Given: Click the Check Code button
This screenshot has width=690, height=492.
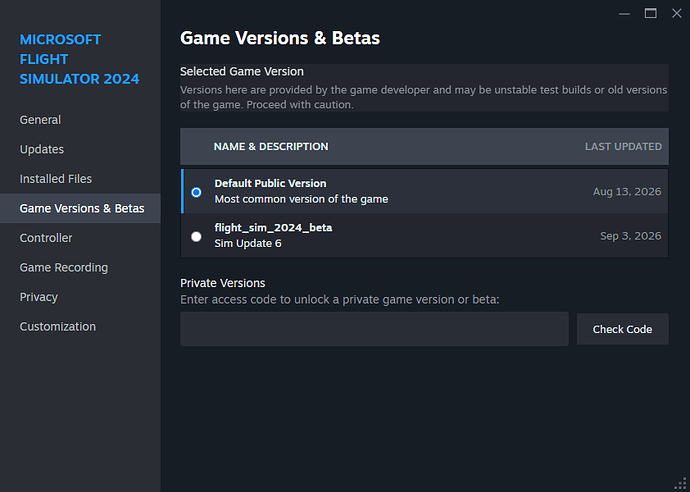Looking at the screenshot, I should [623, 329].
